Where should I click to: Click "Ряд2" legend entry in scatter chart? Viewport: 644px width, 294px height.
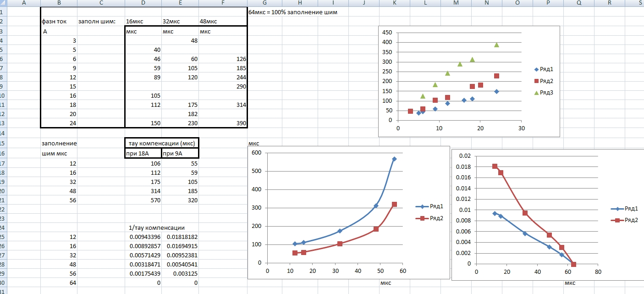click(544, 81)
